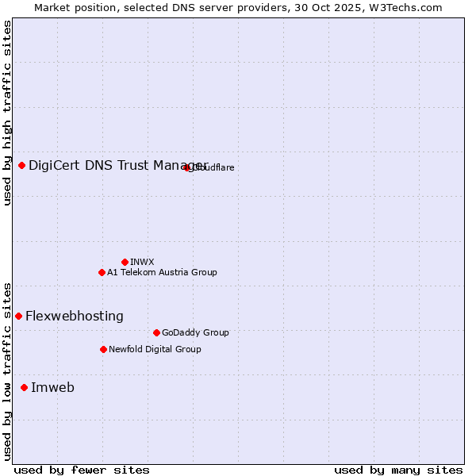Click the Cloudflare text label
The image size is (476, 476).
tap(213, 167)
